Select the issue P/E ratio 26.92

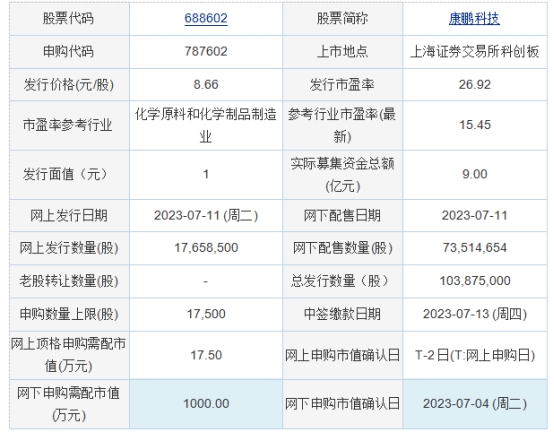pos(475,84)
